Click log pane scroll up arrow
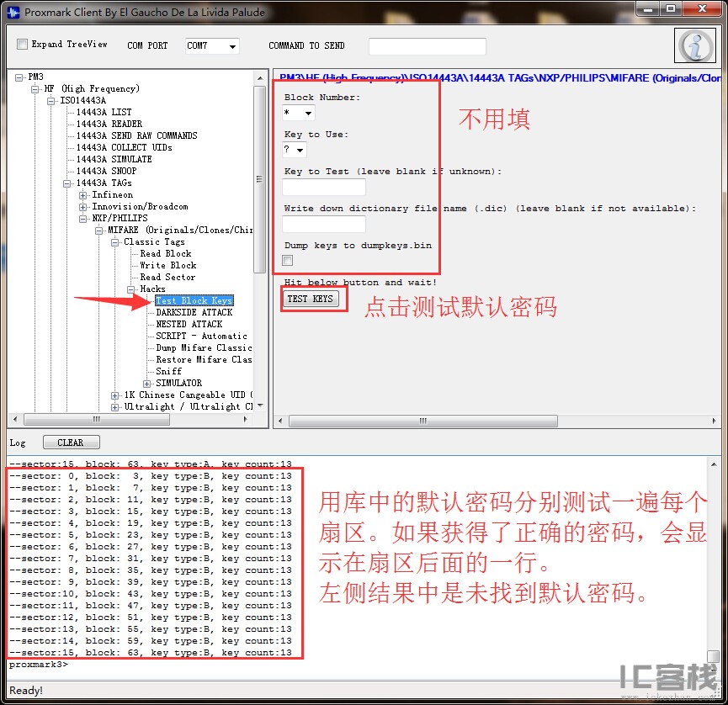 714,464
